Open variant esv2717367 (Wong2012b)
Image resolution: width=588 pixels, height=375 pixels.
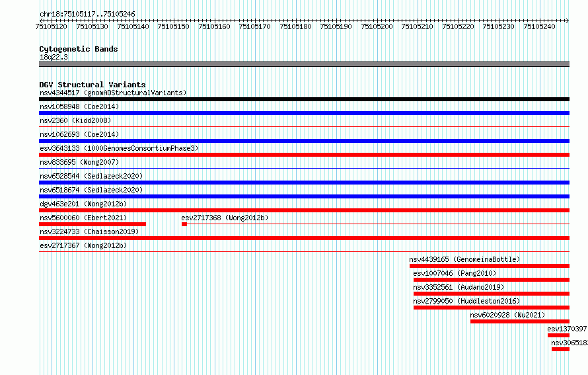(83, 245)
